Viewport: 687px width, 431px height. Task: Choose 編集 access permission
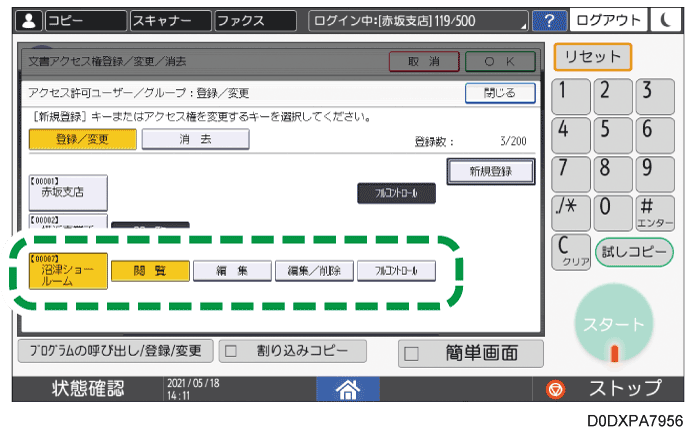232,271
